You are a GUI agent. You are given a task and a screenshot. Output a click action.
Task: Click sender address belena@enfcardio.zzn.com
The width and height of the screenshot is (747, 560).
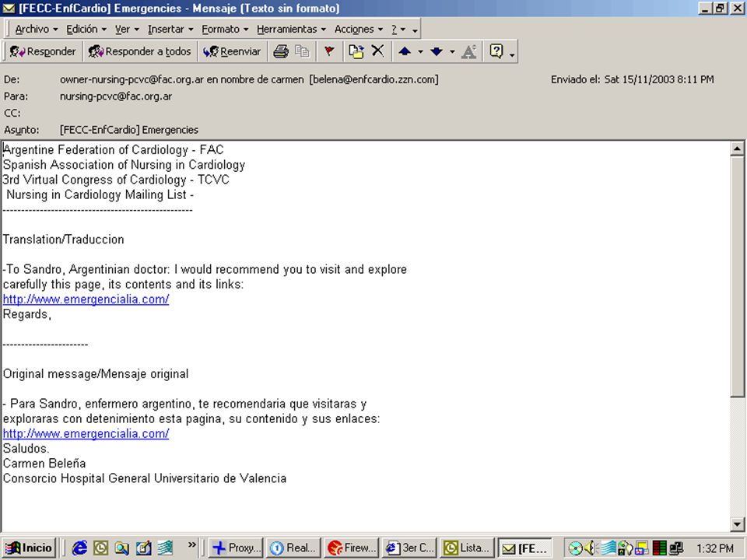[x=374, y=79]
